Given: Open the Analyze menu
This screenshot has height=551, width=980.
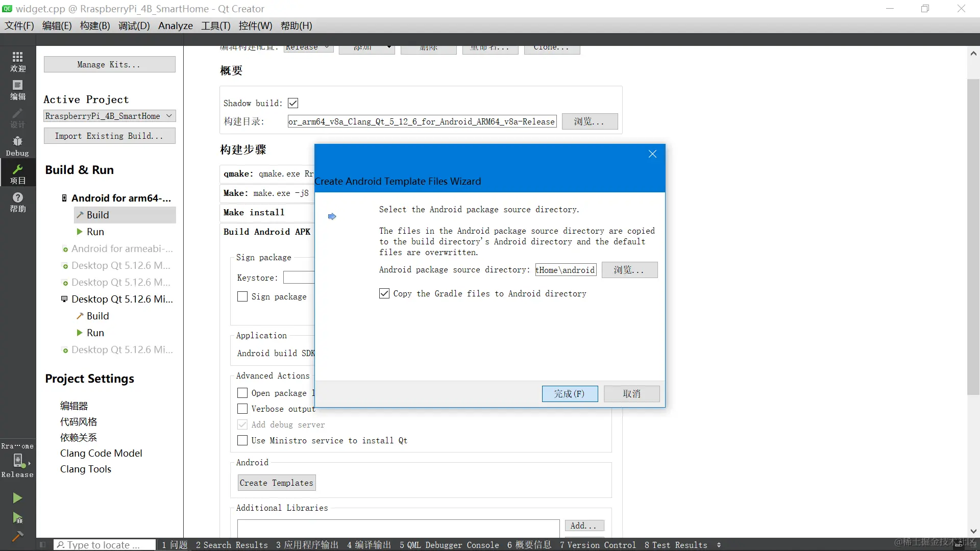Looking at the screenshot, I should point(176,26).
